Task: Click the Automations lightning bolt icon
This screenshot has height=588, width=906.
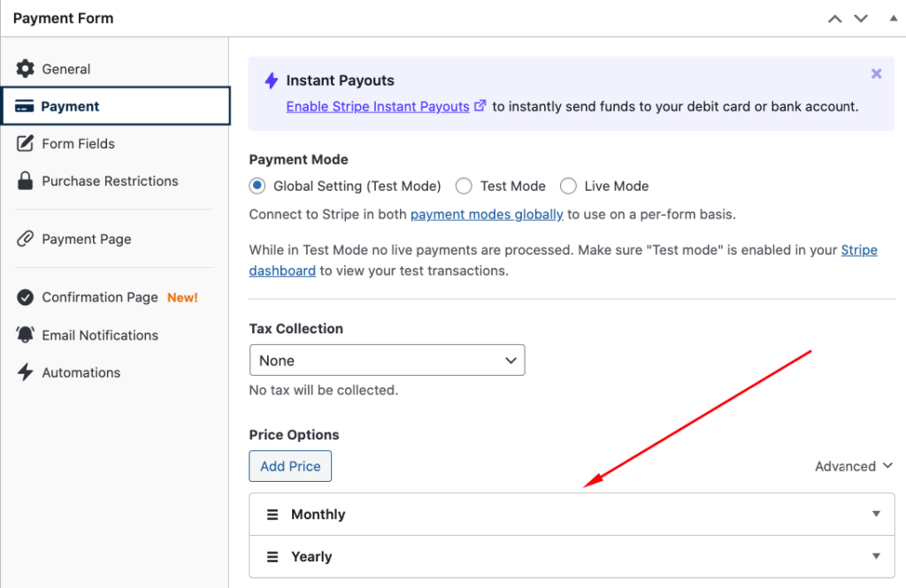Action: [26, 372]
